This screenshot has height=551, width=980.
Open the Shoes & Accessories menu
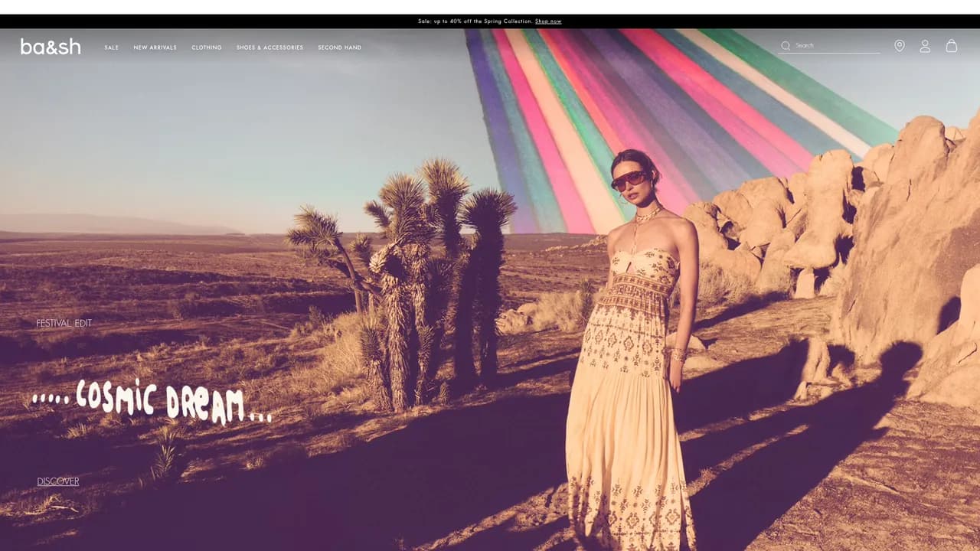pyautogui.click(x=270, y=47)
